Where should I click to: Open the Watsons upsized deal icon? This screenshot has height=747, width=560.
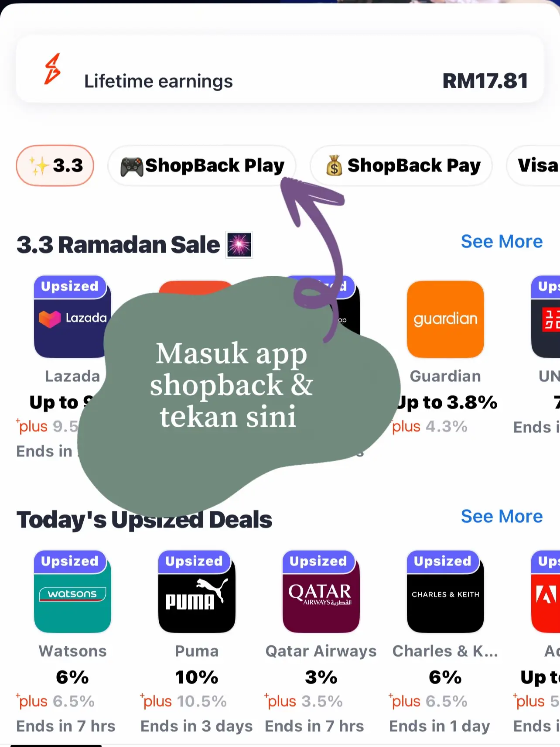click(72, 592)
